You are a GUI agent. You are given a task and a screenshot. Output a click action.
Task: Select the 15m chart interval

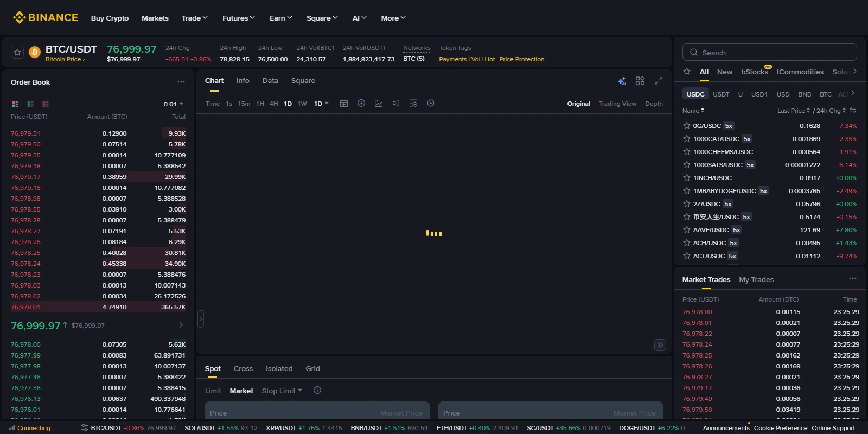point(244,104)
